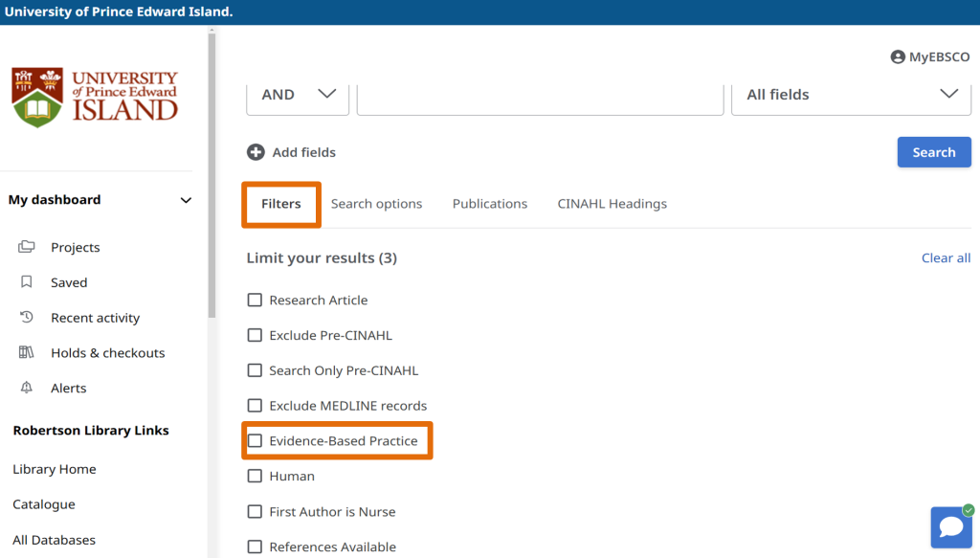Click the Saved bookmark icon
Screen dimensions: 980x558
coord(27,282)
